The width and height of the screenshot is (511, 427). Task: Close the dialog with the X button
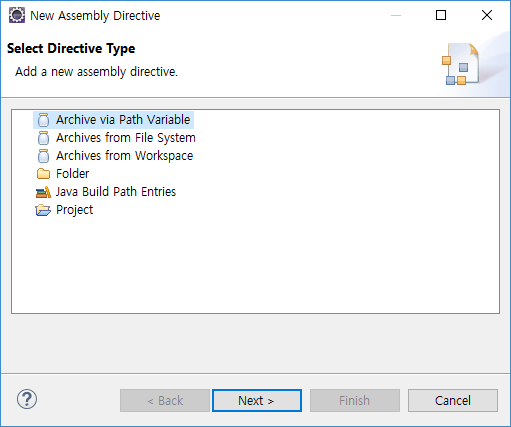487,15
